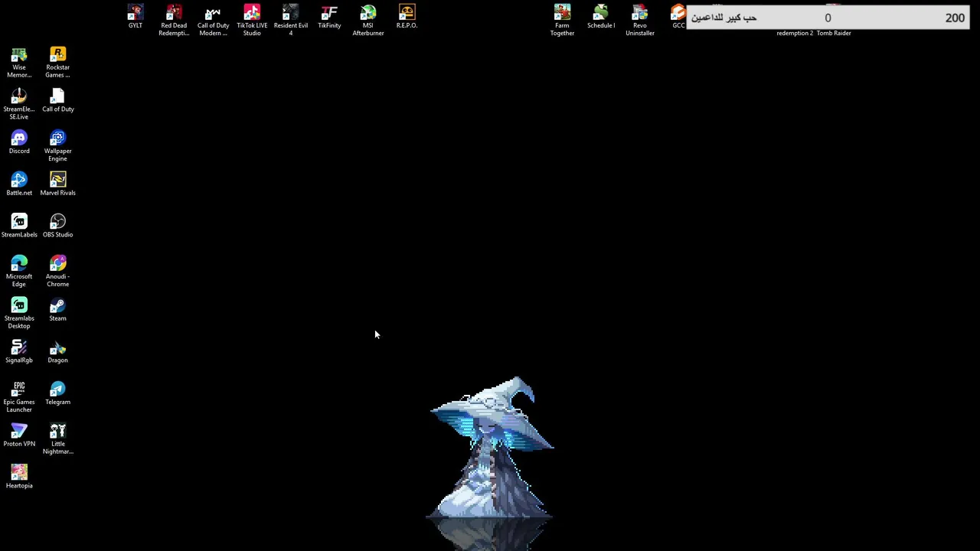Click the pixel witch desktop pet

point(490,448)
